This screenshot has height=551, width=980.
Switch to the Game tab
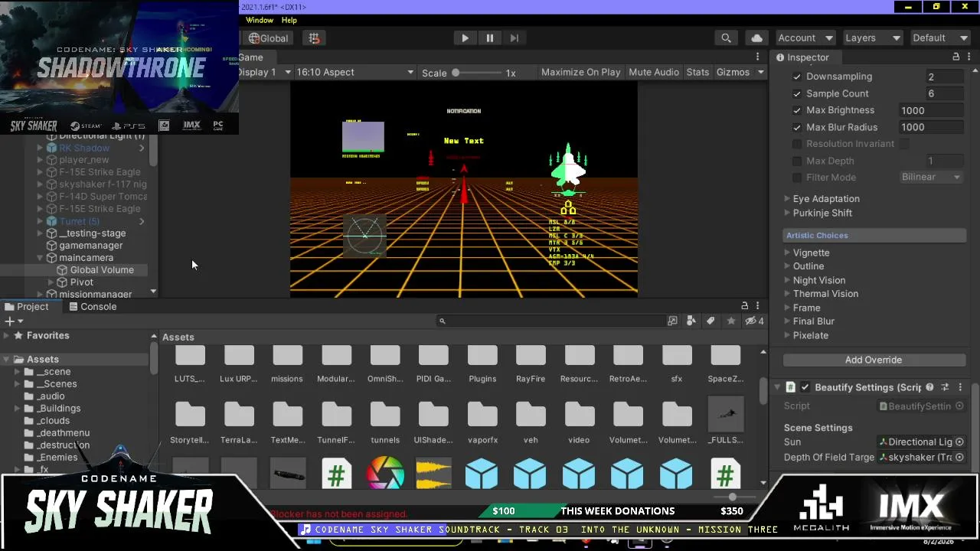point(250,57)
